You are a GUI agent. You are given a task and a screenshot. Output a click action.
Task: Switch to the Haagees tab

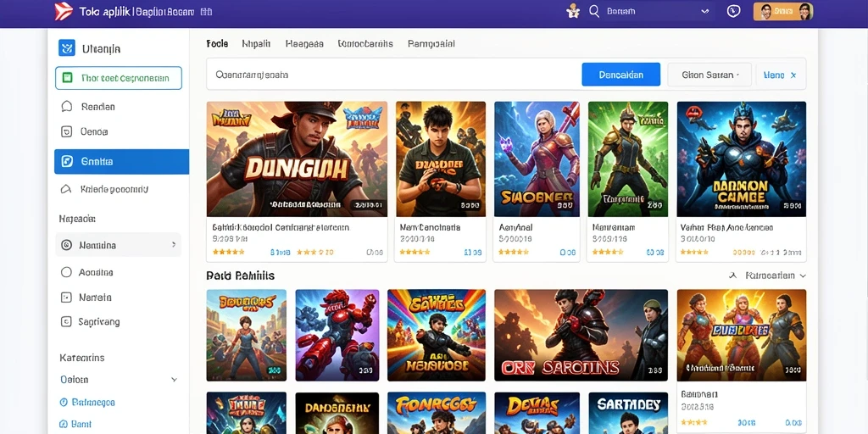click(x=304, y=44)
